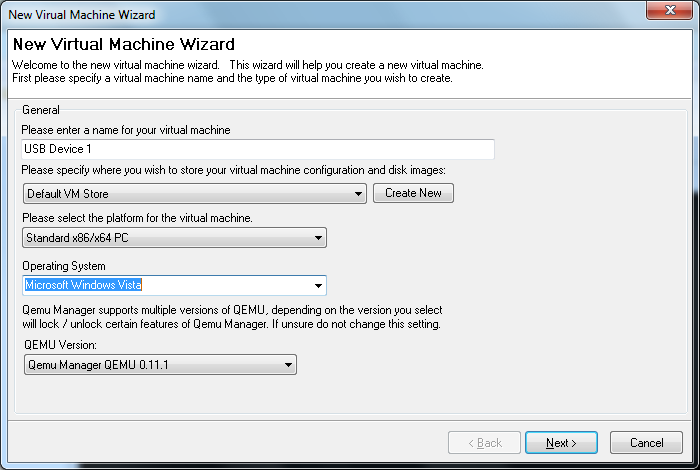Open the Default VM Store dropdown

point(195,194)
